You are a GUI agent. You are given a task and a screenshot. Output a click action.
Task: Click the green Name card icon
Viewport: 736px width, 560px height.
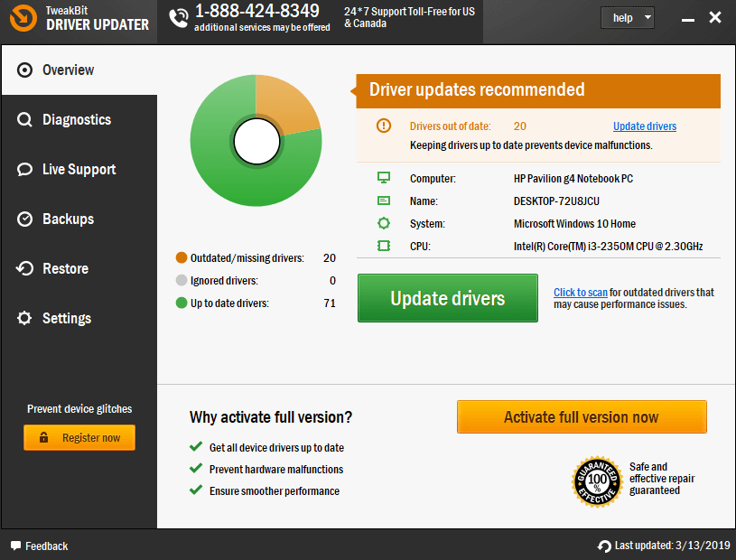click(384, 201)
